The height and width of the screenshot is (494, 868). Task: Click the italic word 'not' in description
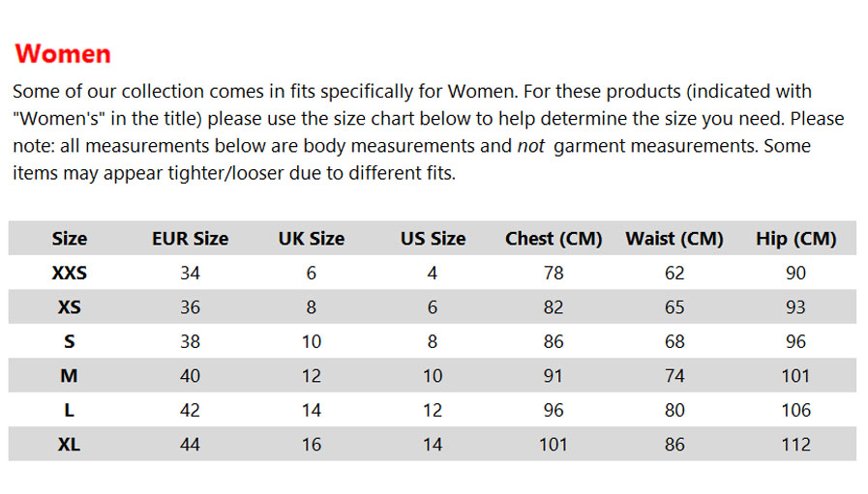point(531,146)
